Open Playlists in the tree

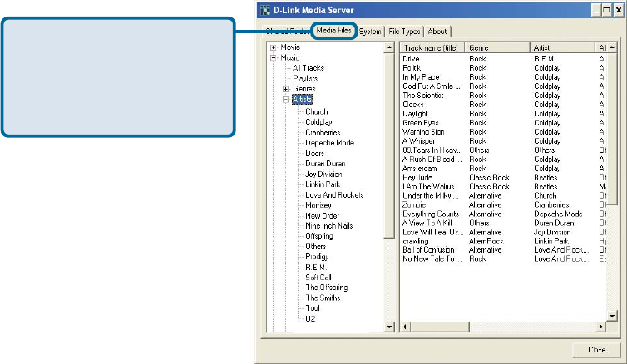pyautogui.click(x=305, y=77)
